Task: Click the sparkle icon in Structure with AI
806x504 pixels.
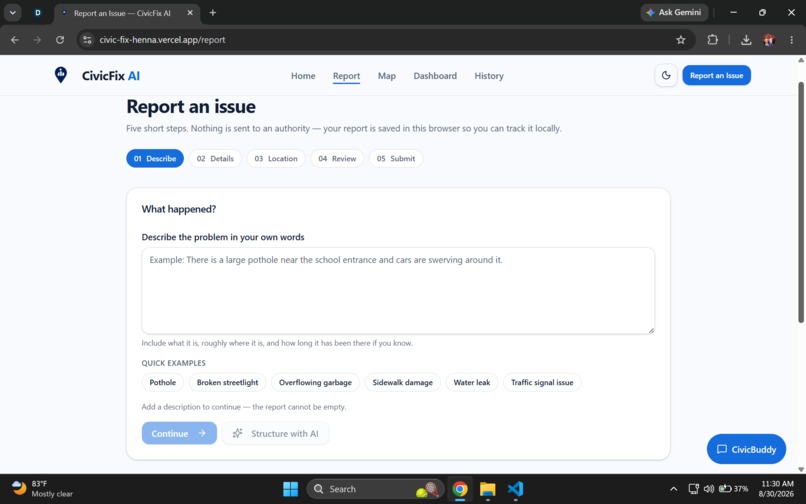Action: [237, 434]
